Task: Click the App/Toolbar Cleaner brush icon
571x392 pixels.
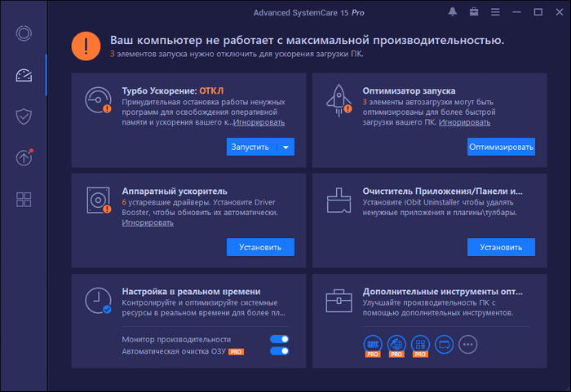Action: tap(339, 200)
